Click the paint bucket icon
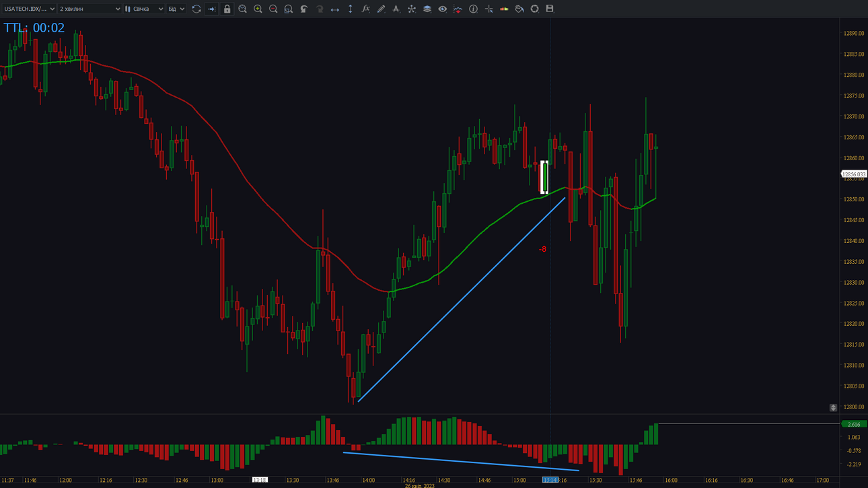Screen dimensions: 868x488 [x=519, y=9]
